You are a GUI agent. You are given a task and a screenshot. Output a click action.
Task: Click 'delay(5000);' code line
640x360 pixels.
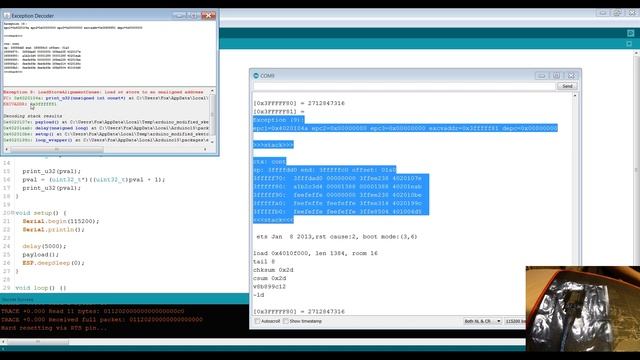[x=44, y=246]
